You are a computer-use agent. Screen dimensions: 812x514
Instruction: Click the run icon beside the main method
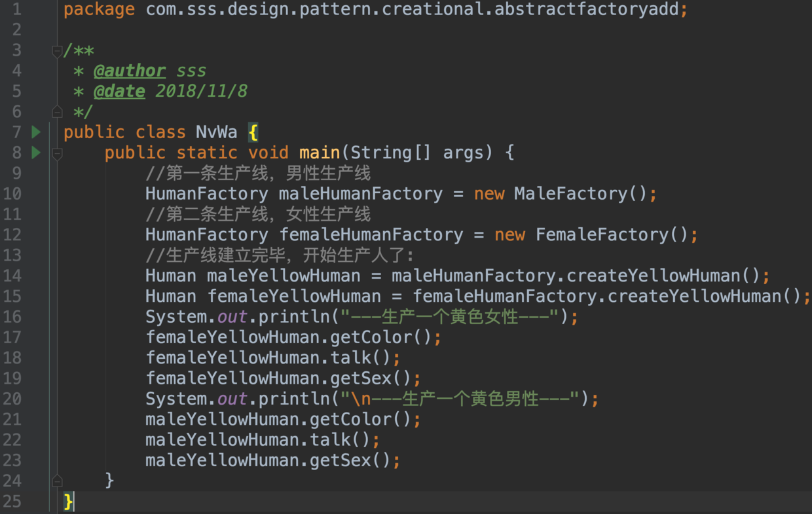[x=36, y=153]
